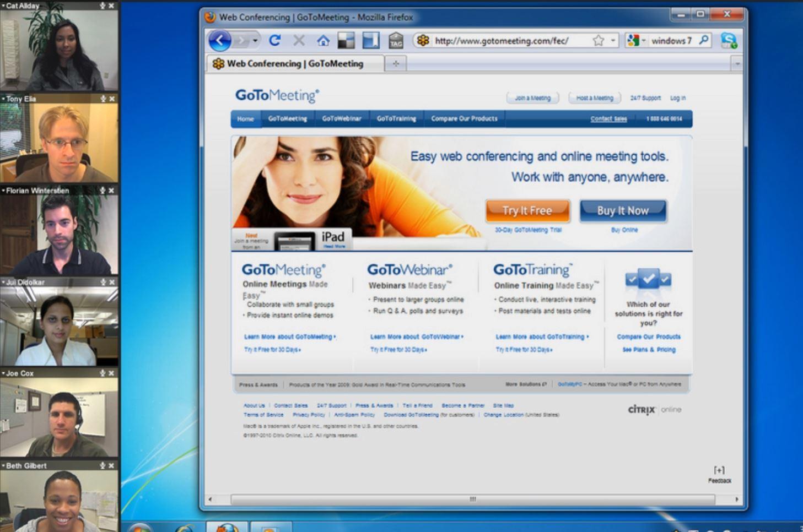The width and height of the screenshot is (803, 532).
Task: Close Joe Cox's webcam panel
Action: tap(112, 373)
